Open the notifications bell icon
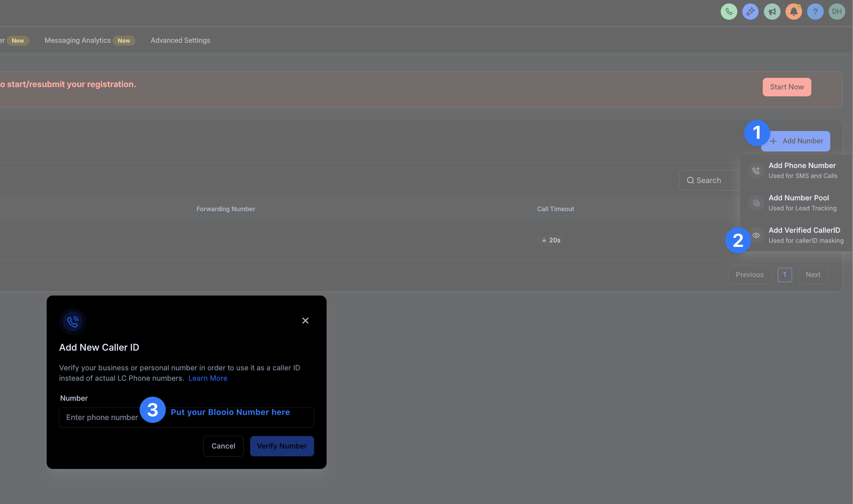The image size is (853, 504). [x=794, y=12]
